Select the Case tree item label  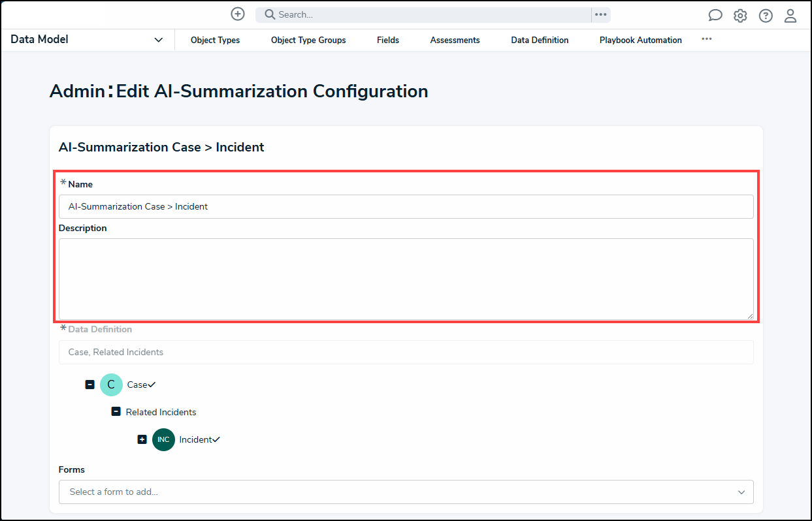click(137, 385)
